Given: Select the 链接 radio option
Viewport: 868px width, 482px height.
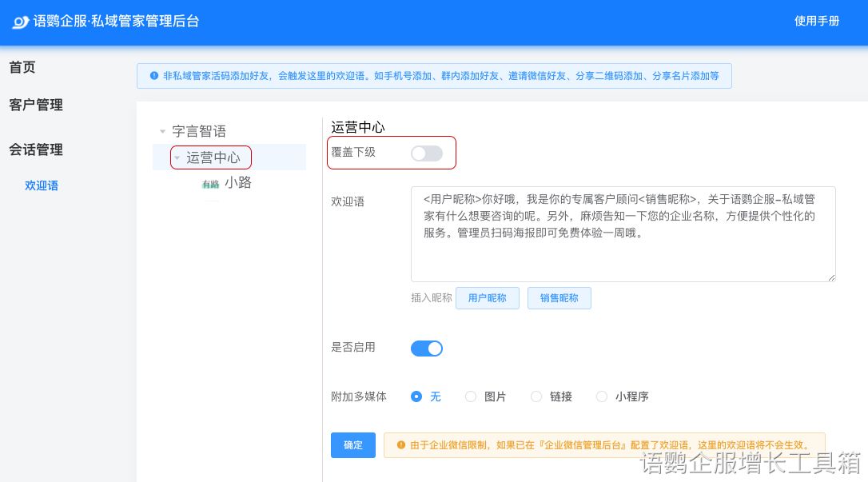Looking at the screenshot, I should (x=536, y=396).
